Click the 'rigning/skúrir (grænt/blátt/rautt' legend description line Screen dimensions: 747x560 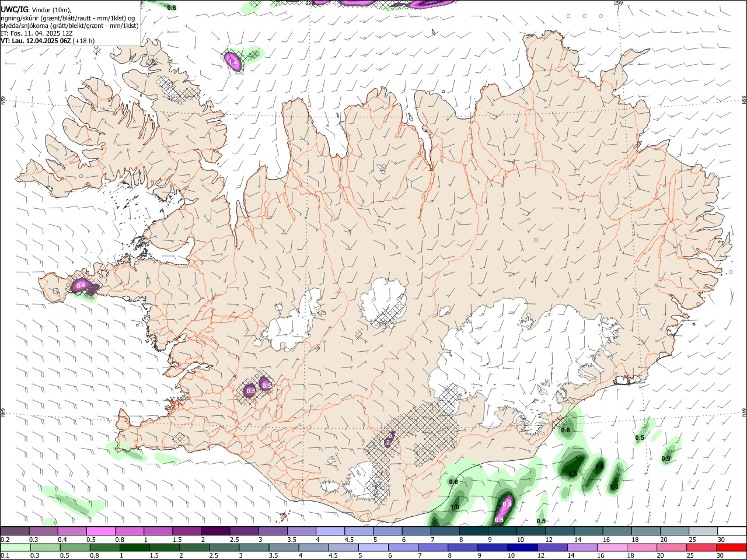(68, 17)
